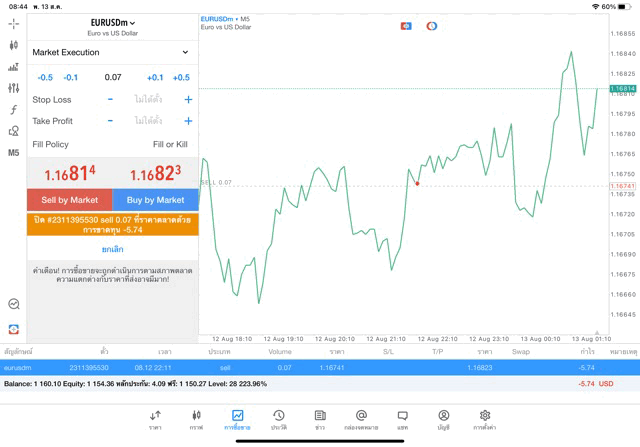Change the Fill or Kill policy
This screenshot has height=447, width=640.
pyautogui.click(x=169, y=145)
